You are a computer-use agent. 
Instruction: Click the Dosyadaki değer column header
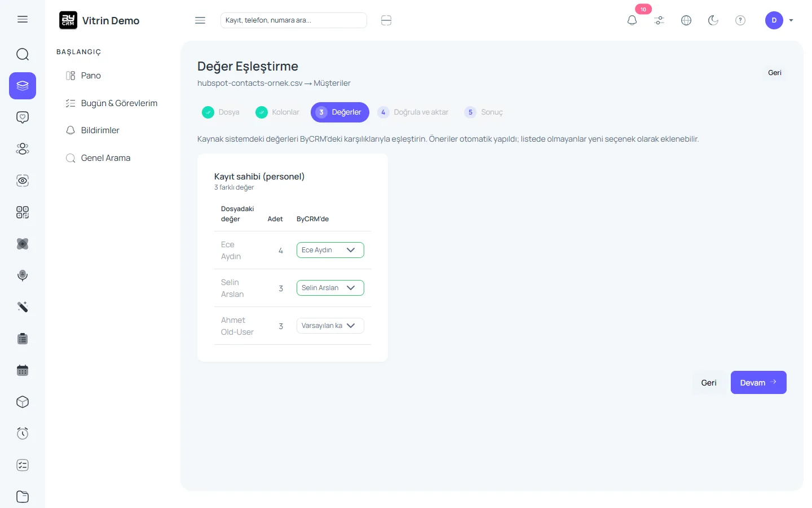pyautogui.click(x=237, y=214)
